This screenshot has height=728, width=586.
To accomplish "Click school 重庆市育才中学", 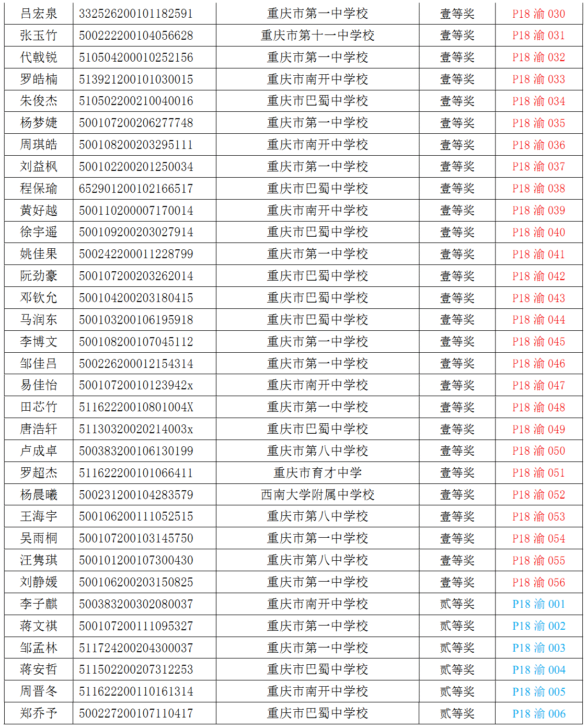I will (x=318, y=473).
